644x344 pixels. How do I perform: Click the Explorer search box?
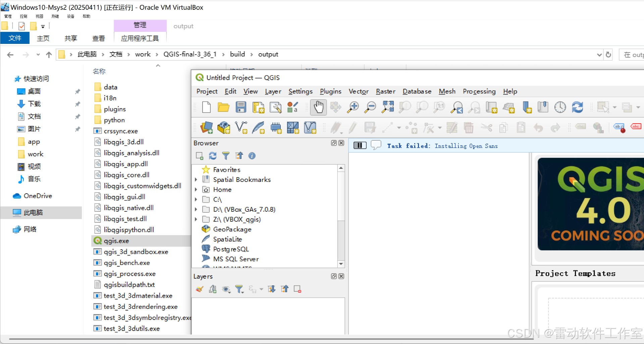coord(632,55)
